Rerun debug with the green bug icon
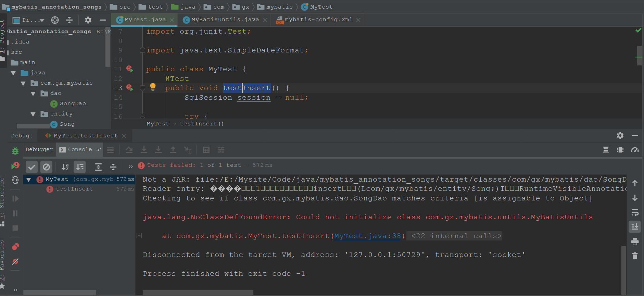This screenshot has height=296, width=644. pos(15,151)
